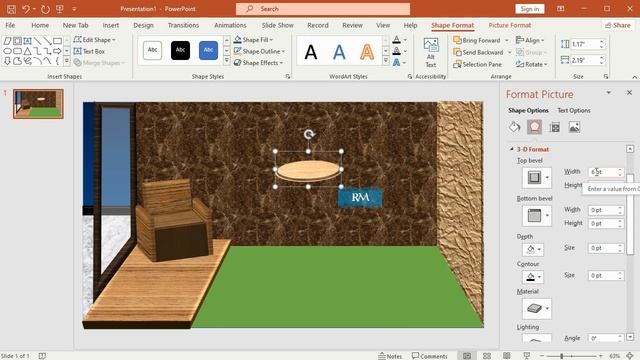Switch to the Insert tab
640x360 pixels.
pyautogui.click(x=111, y=25)
